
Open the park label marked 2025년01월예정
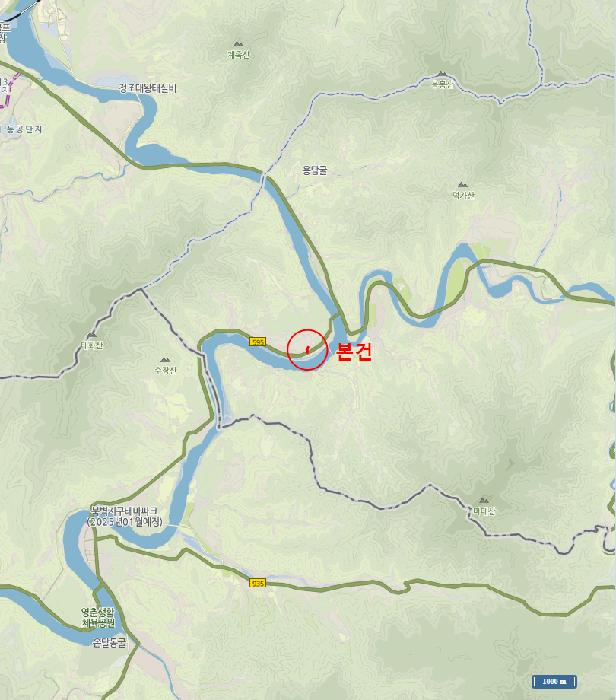pos(125,517)
